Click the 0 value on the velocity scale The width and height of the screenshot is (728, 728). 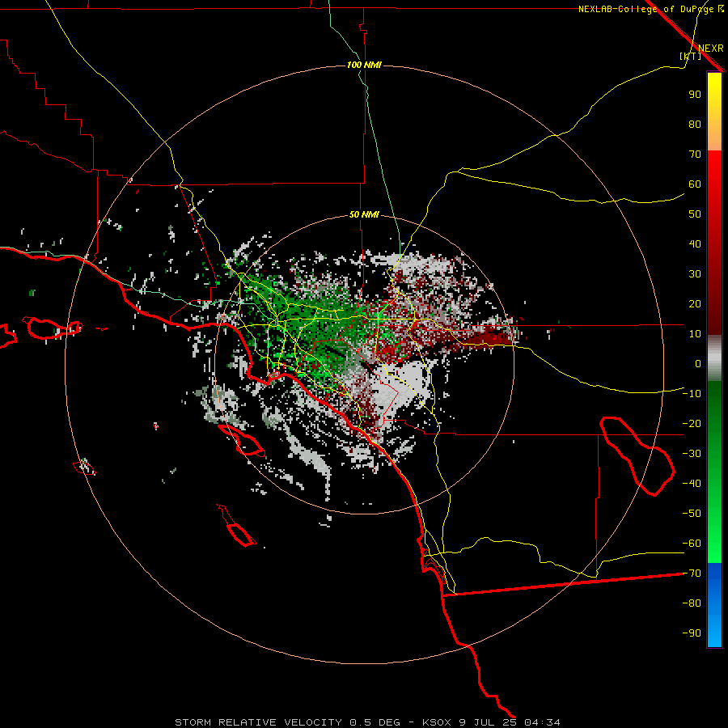(698, 363)
